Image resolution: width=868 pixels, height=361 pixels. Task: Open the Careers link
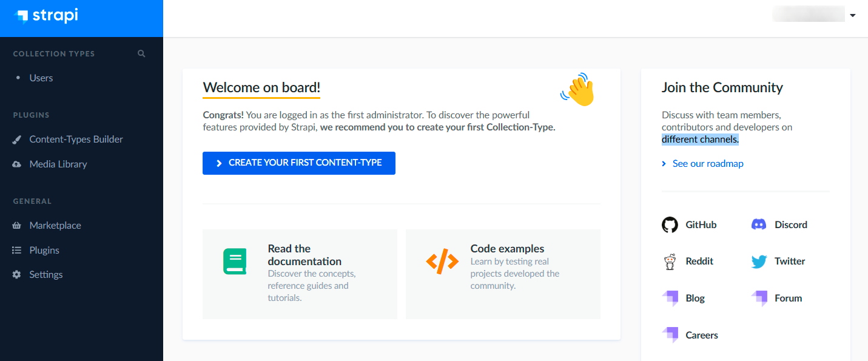click(x=702, y=336)
